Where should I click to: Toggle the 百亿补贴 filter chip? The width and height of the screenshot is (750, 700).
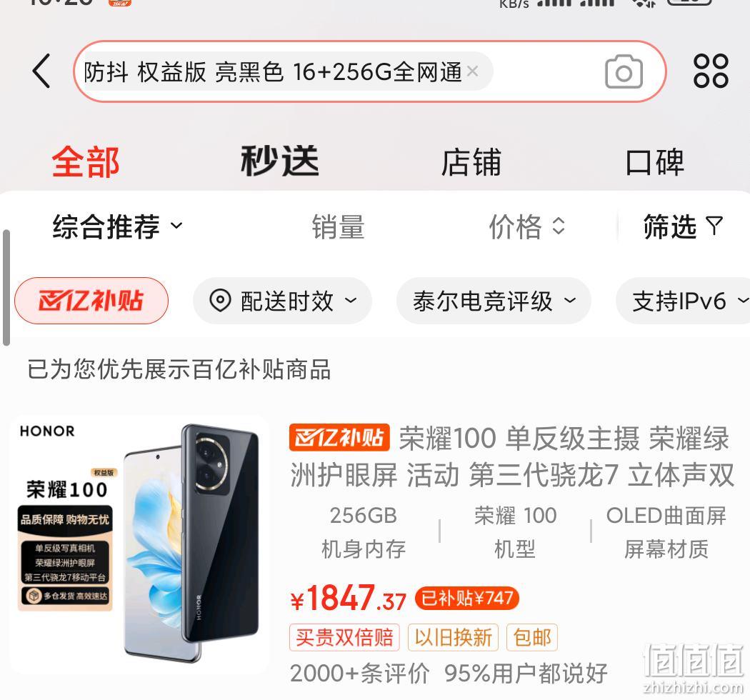pyautogui.click(x=91, y=301)
